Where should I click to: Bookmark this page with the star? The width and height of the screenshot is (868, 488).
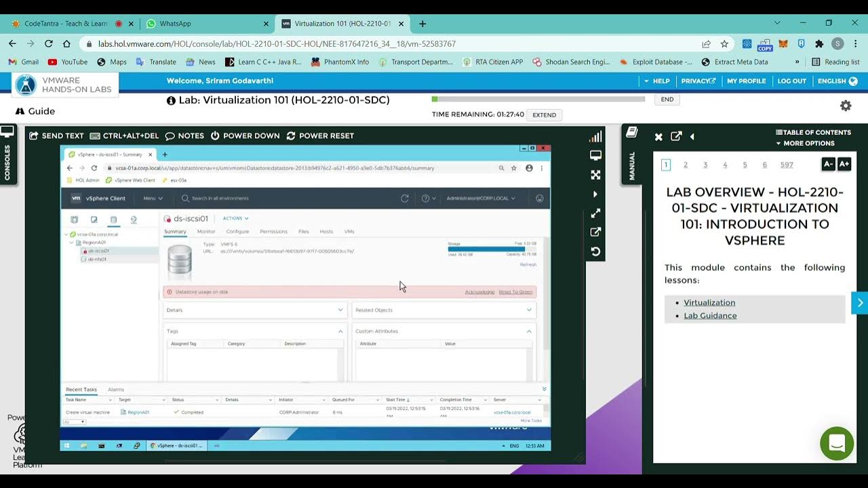[724, 43]
